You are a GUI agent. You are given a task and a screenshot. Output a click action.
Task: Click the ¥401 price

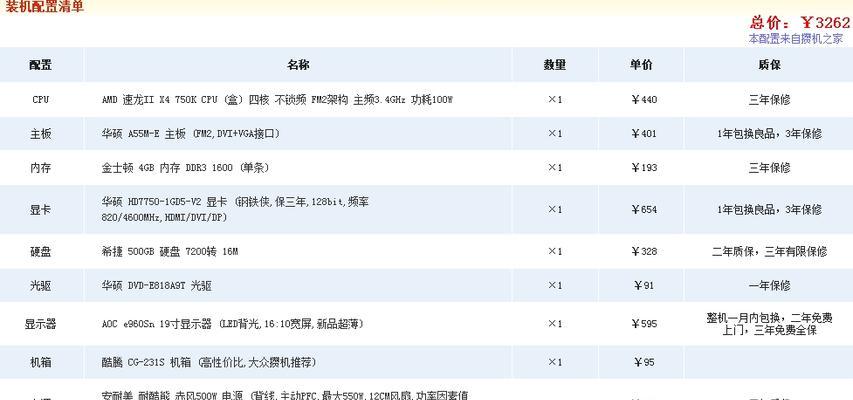coord(644,133)
